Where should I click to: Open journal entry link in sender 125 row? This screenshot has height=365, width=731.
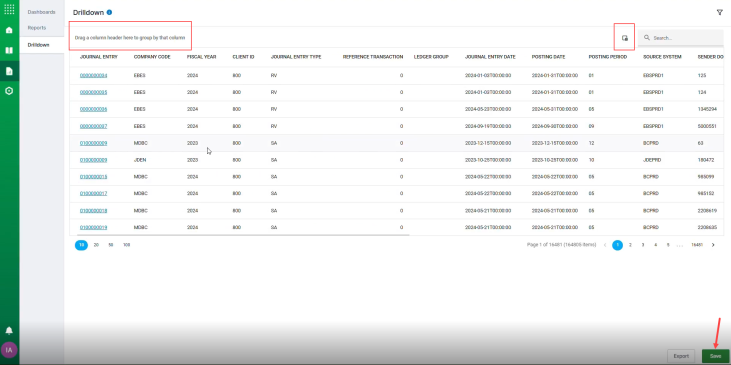(x=93, y=76)
